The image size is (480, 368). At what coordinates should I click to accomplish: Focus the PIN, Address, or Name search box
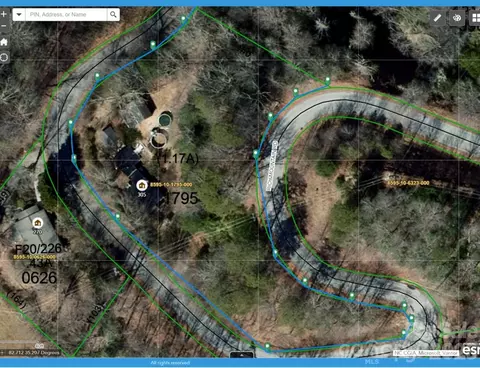point(66,15)
